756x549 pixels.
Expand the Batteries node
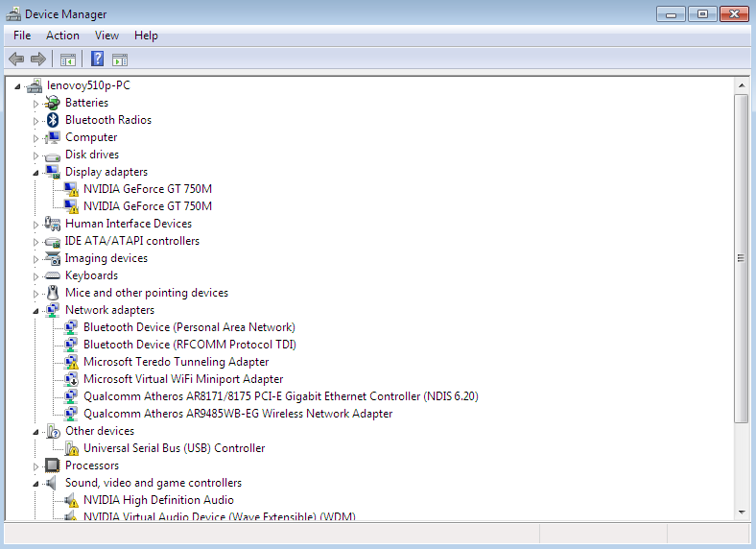[x=35, y=104]
